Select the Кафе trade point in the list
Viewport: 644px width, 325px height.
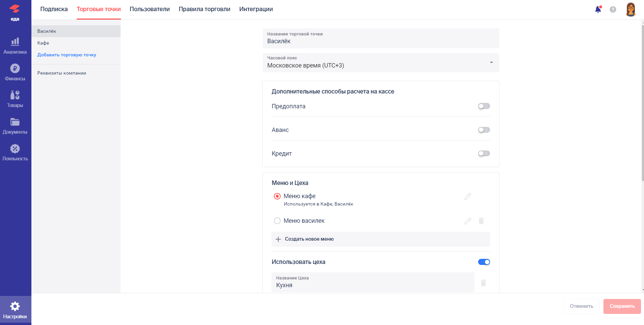[76, 43]
